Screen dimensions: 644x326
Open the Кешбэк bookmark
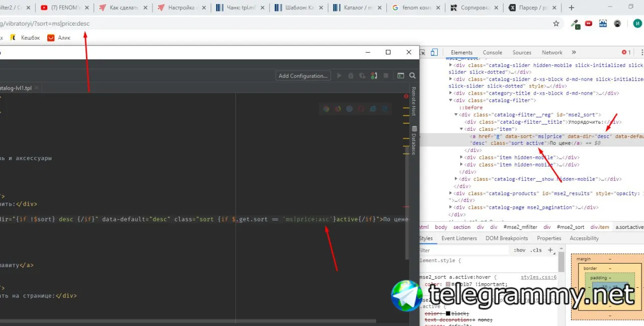pos(25,38)
